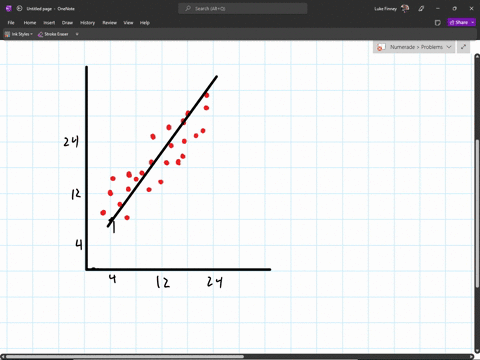Click the OneNote app logo icon
The height and width of the screenshot is (360, 480).
(x=9, y=9)
